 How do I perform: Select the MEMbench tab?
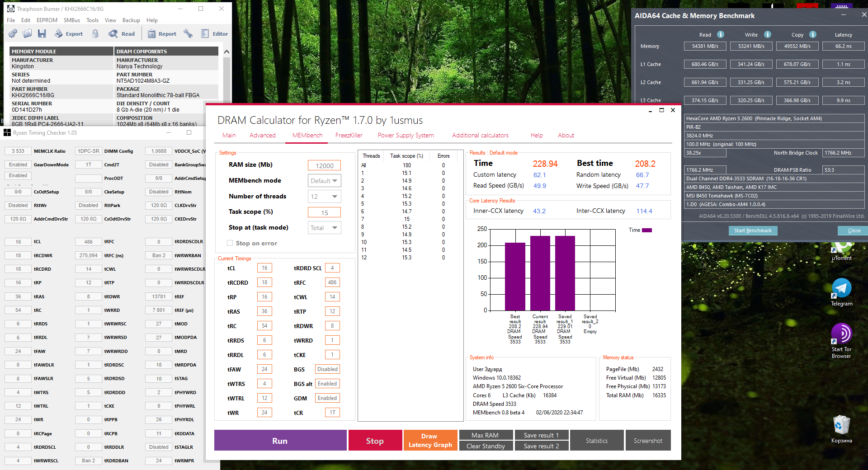pyautogui.click(x=307, y=135)
